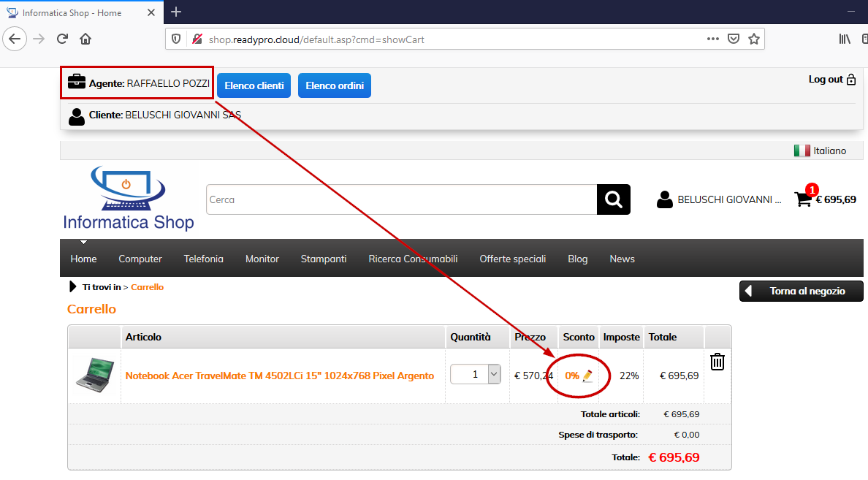Viewport: 868px width, 480px height.
Task: Edit the discount with the pencil icon
Action: tap(588, 376)
